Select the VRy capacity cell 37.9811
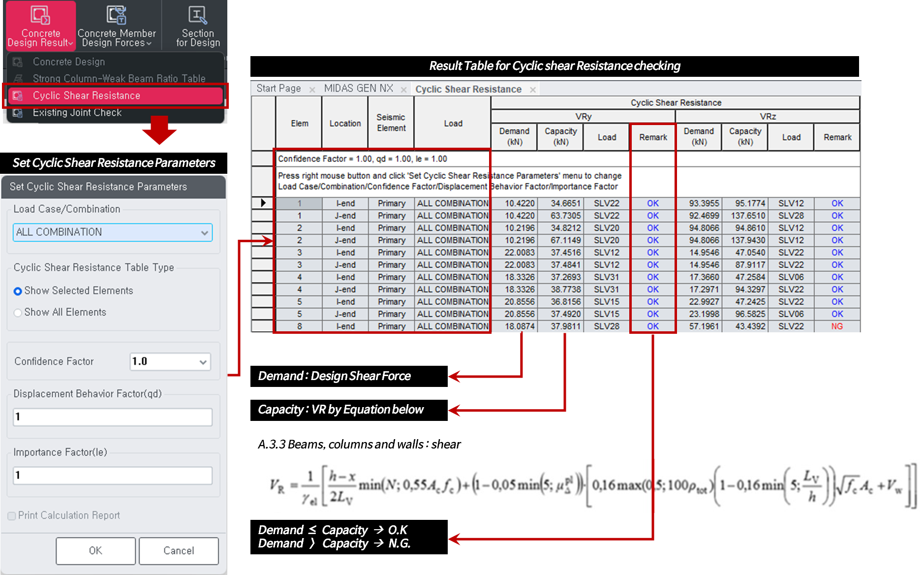This screenshot has width=924, height=575. pyautogui.click(x=560, y=326)
